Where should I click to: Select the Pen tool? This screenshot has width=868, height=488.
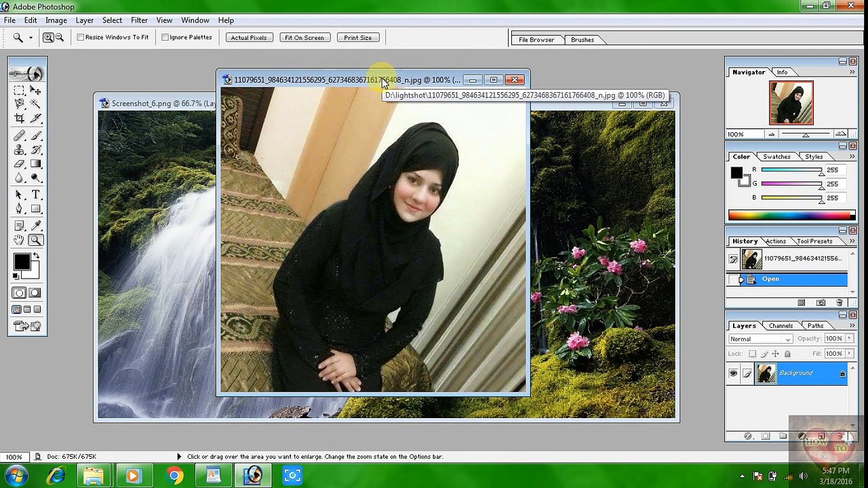pos(20,209)
